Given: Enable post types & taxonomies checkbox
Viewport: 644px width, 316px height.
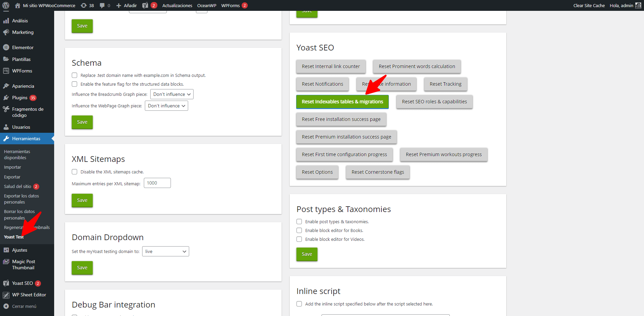Looking at the screenshot, I should tap(299, 222).
